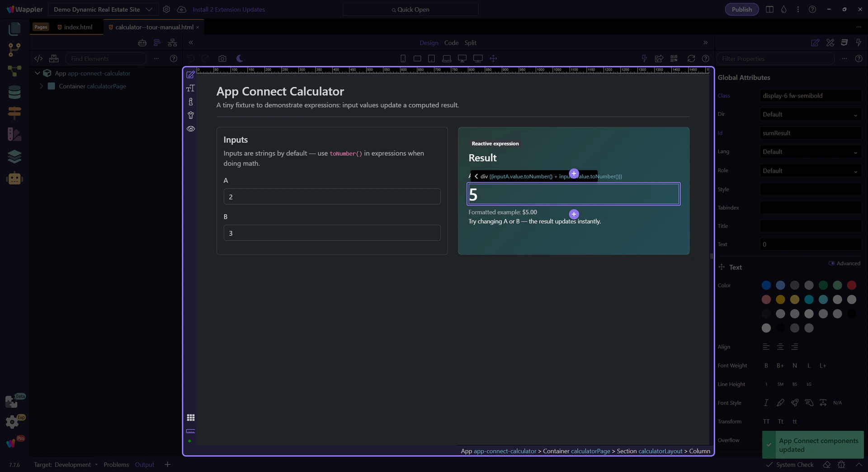Open the Git source control sidebar icon
The image size is (868, 472).
pos(14,50)
